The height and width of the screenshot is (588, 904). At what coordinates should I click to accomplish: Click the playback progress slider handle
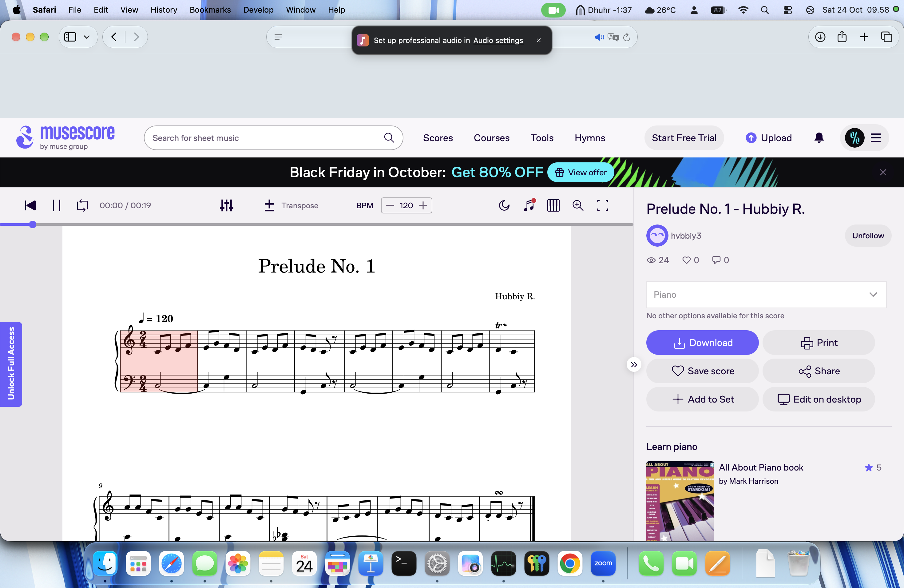click(x=33, y=224)
